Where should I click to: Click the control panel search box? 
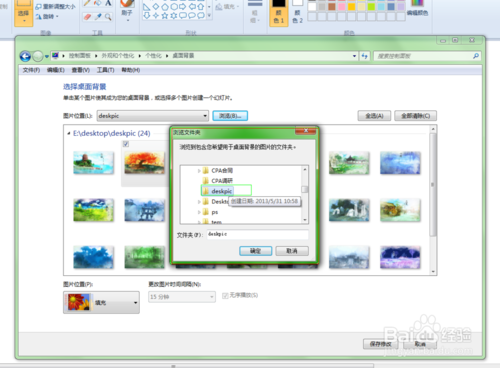(x=427, y=56)
